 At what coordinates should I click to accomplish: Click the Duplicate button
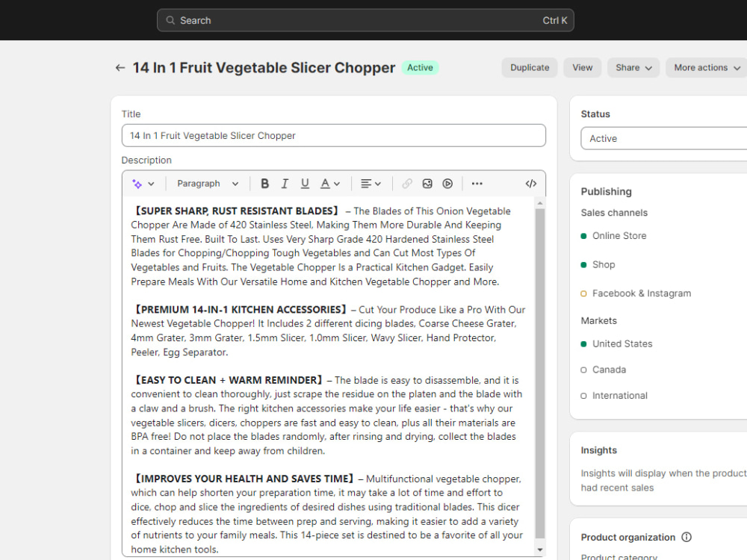[530, 68]
